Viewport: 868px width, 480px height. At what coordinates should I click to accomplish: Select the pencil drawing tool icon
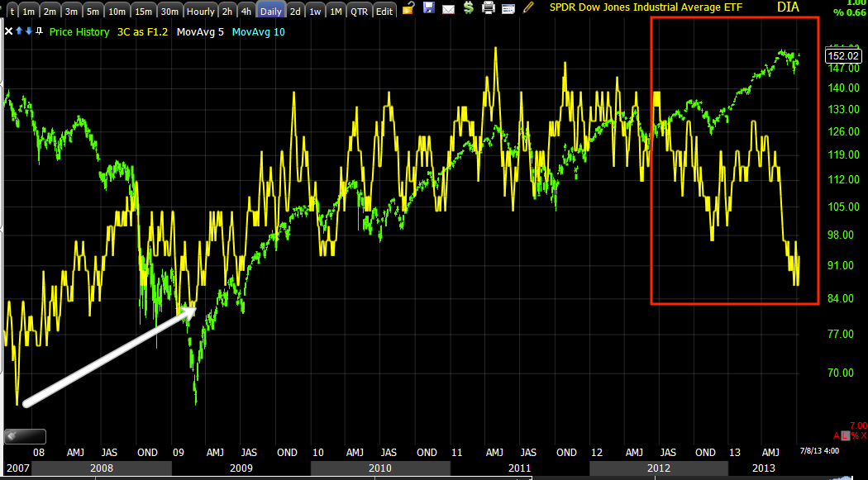click(x=529, y=7)
